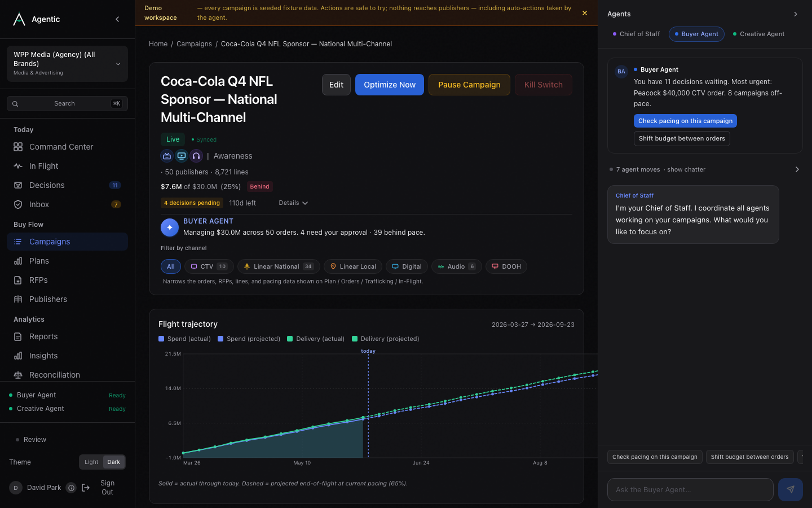Select Campaigns in Buy Flow
The height and width of the screenshot is (508, 812).
coord(67,242)
